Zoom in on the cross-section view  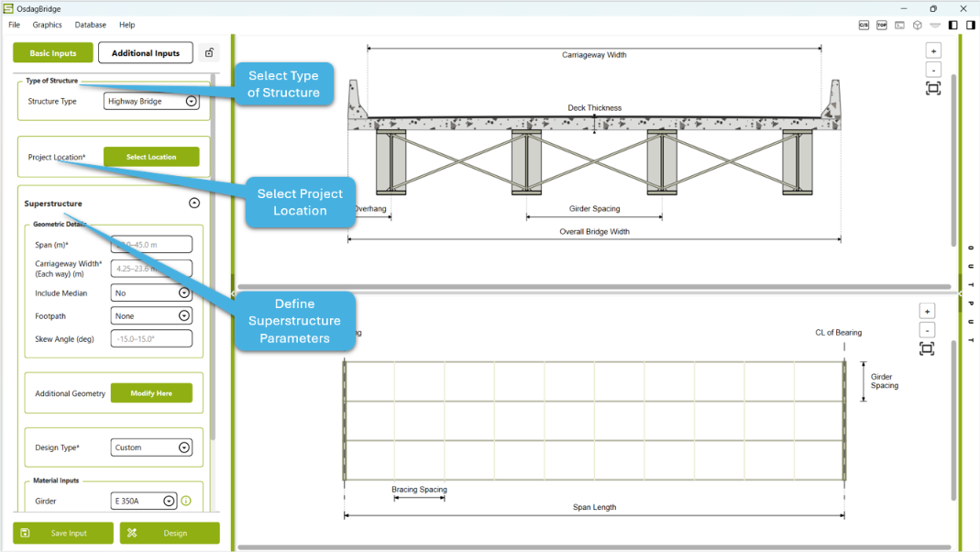(x=933, y=51)
